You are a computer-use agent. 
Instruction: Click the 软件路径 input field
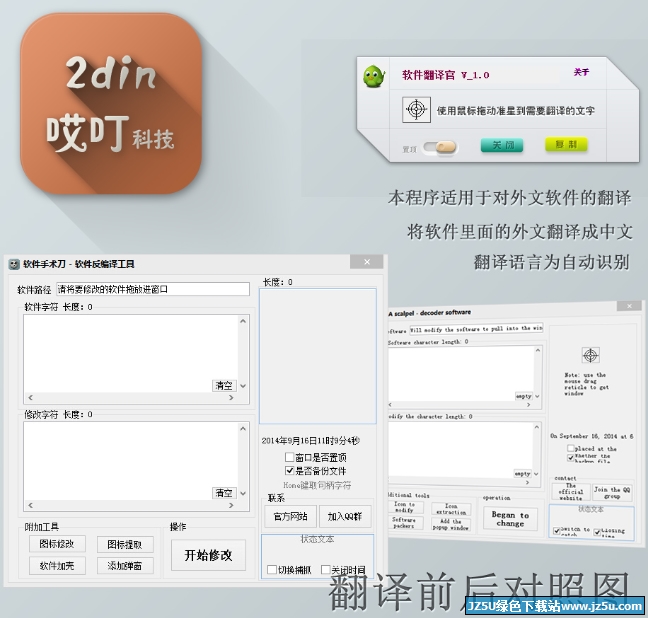[153, 289]
